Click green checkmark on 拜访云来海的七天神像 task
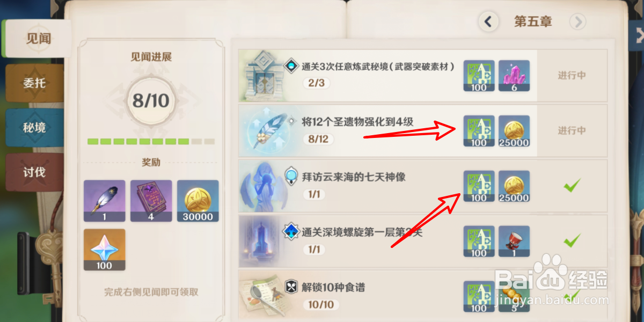Viewport: 644px width, 322px height. (x=572, y=186)
